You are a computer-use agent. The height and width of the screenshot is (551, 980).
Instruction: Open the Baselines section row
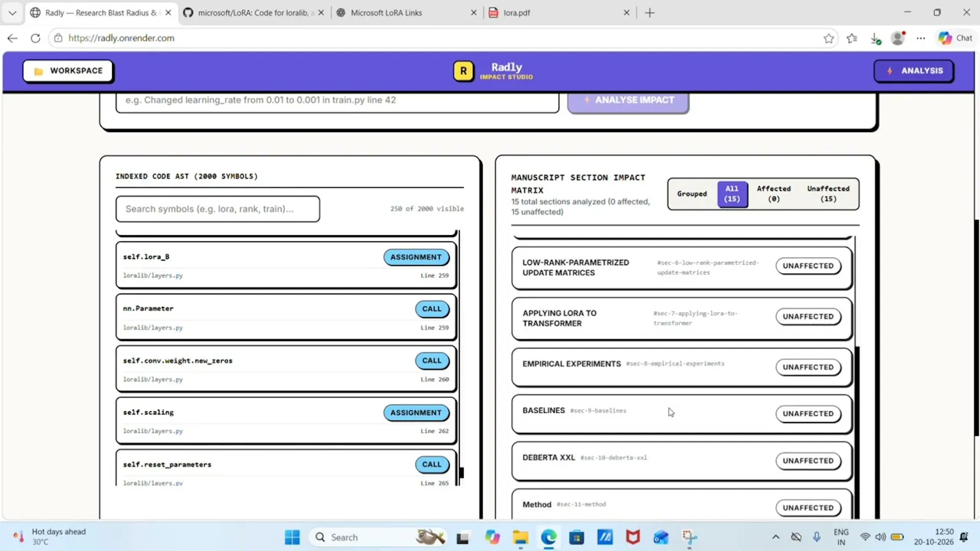[x=682, y=414]
